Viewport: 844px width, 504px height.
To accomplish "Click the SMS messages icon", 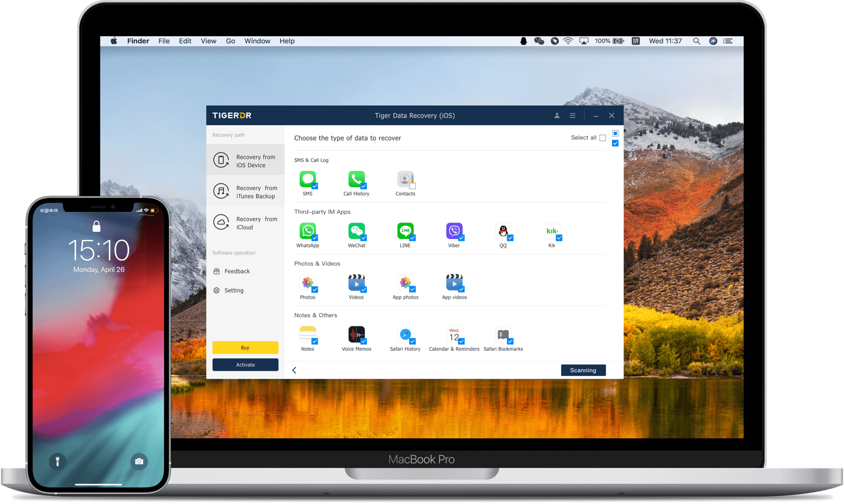I will [308, 179].
